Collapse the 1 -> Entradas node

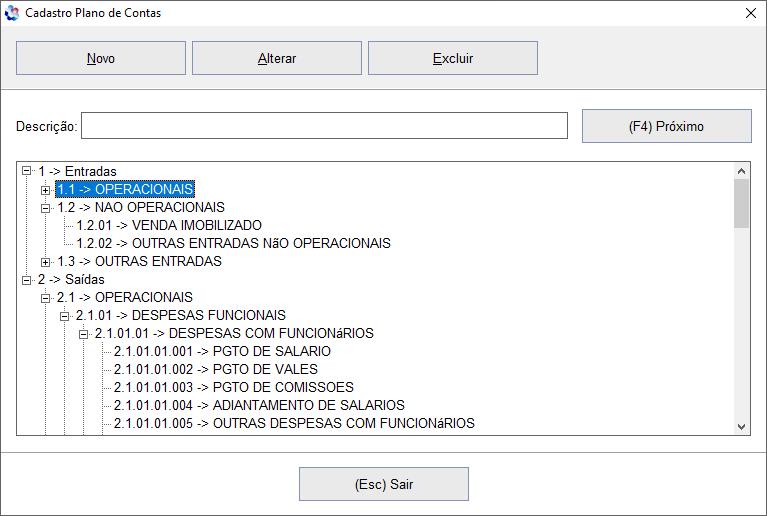pos(26,171)
